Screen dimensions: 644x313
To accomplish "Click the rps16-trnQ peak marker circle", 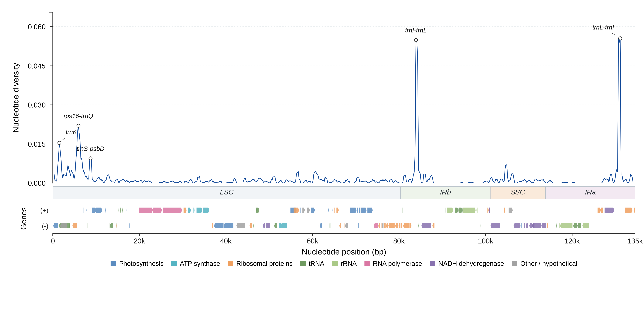I will tap(79, 126).
